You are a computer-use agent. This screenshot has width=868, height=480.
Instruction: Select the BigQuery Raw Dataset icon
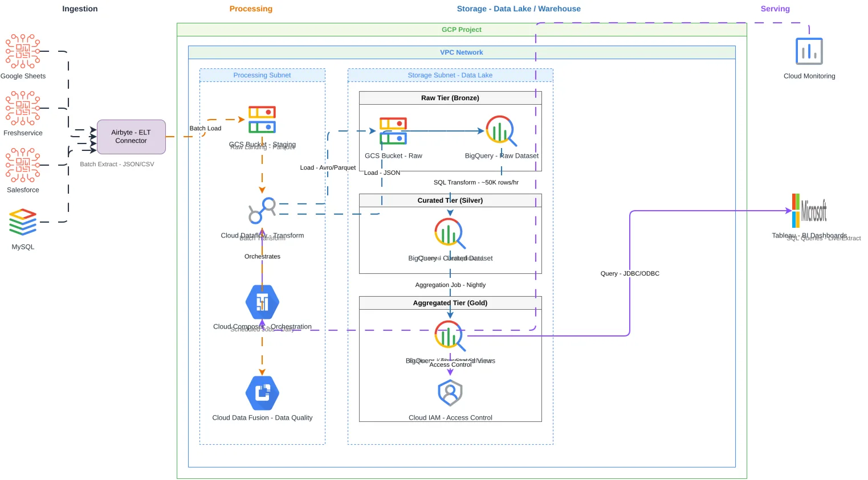502,131
